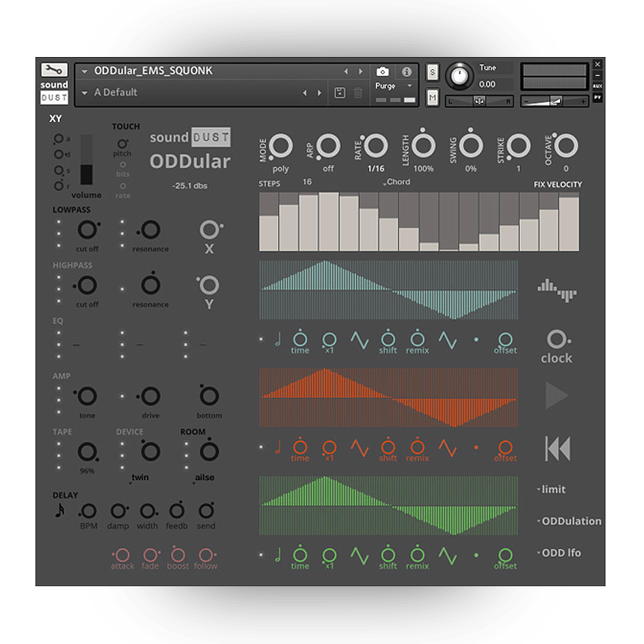The width and height of the screenshot is (644, 644).
Task: Click the note icon in the DELAY section
Action: tap(60, 510)
